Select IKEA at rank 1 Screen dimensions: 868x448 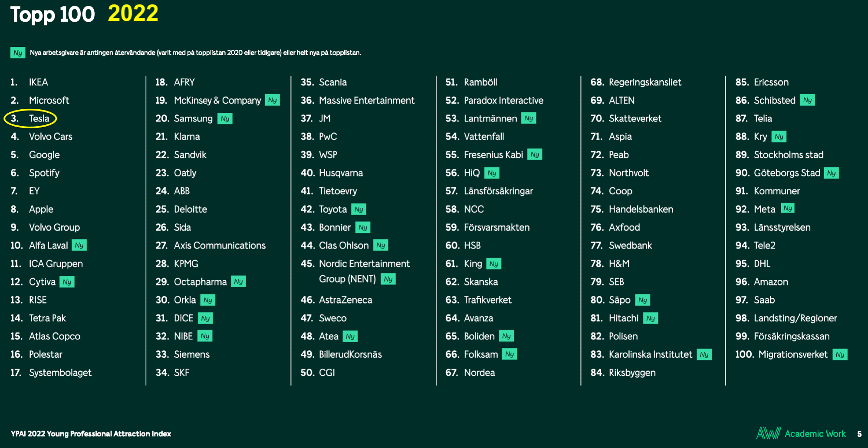pos(38,82)
